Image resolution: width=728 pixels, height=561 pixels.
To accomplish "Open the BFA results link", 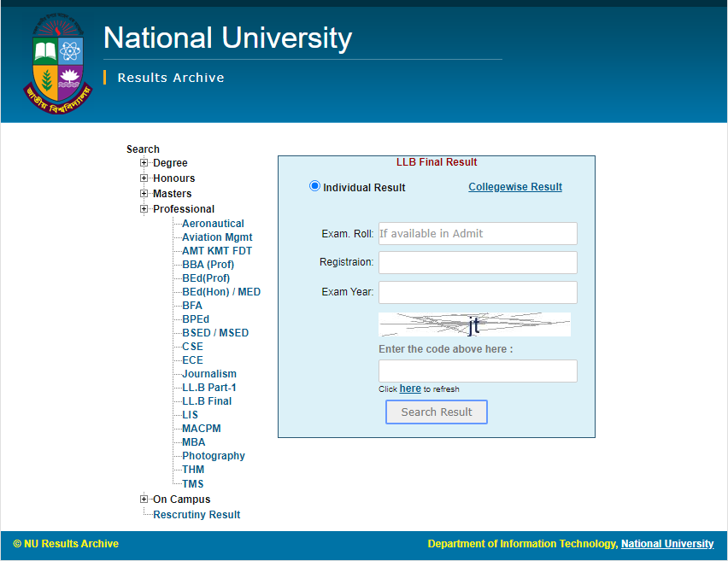I will coord(192,306).
